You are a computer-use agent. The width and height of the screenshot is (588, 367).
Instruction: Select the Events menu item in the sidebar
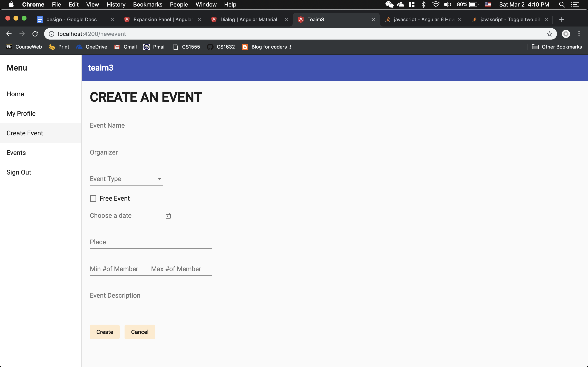click(16, 153)
